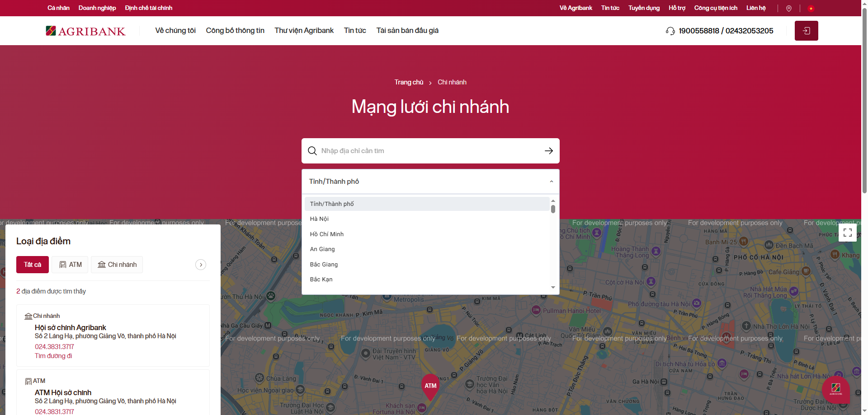Expand the map to fullscreen via the expand icon
The height and width of the screenshot is (415, 868).
848,232
